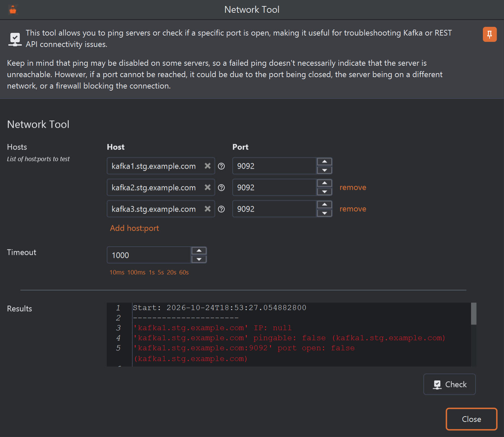This screenshot has height=437, width=504.
Task: Increase the port for kafka3 host
Action: coord(324,205)
